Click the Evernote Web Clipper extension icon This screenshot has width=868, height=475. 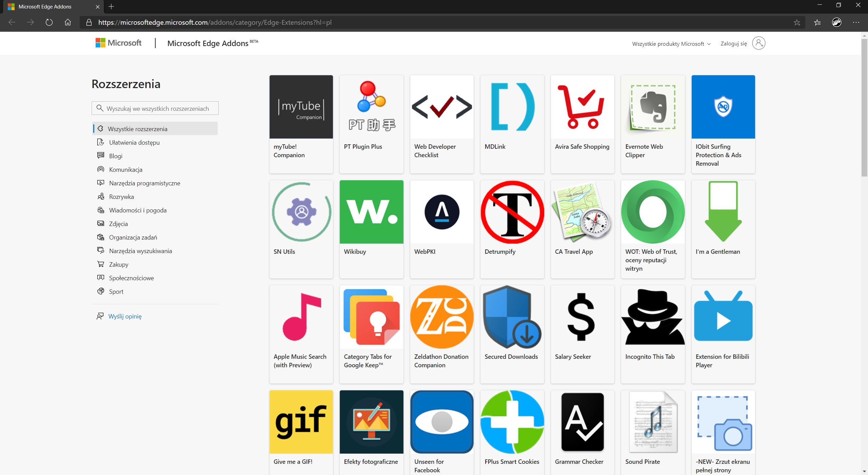point(652,107)
